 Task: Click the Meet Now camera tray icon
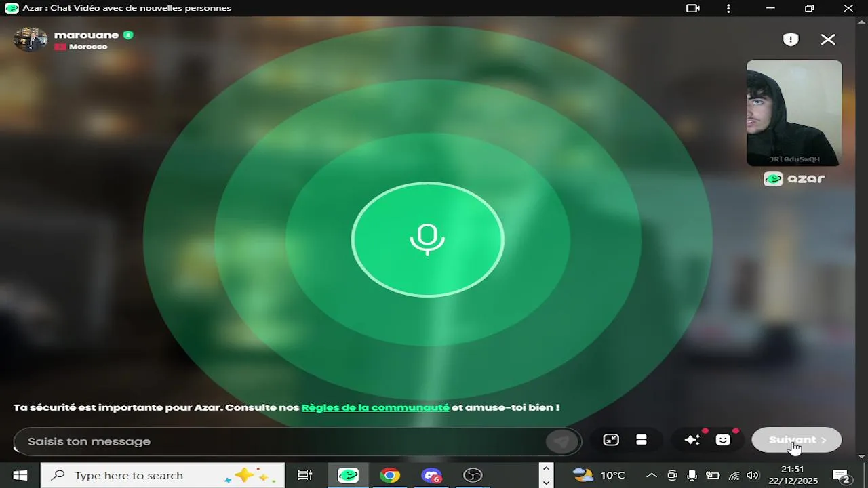(x=672, y=475)
